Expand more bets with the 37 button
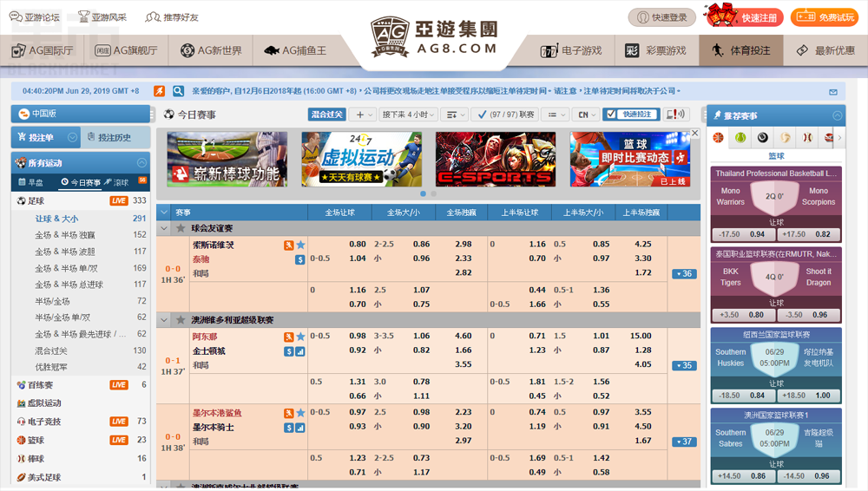Viewport: 868px width, 491px height. coord(684,442)
